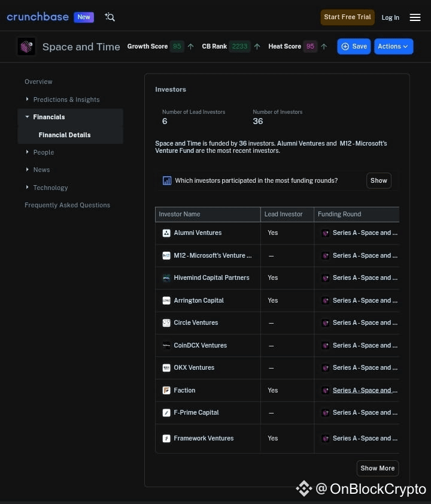Start the free trial
The height and width of the screenshot is (504, 431).
[347, 17]
